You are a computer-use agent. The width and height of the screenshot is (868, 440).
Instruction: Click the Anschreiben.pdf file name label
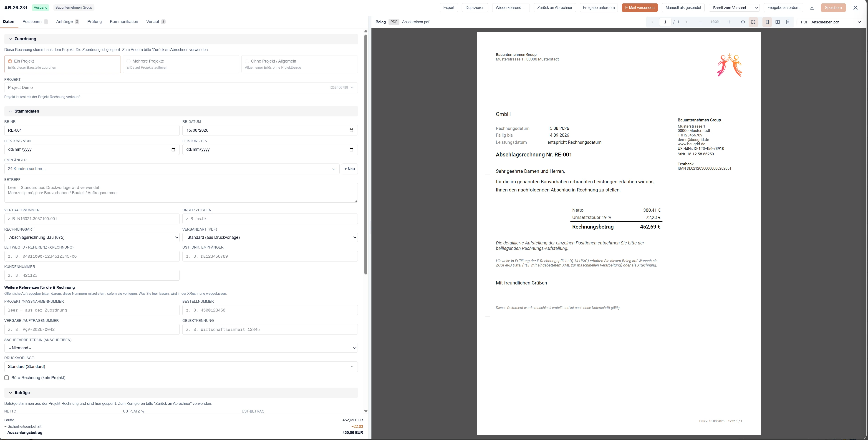(416, 22)
